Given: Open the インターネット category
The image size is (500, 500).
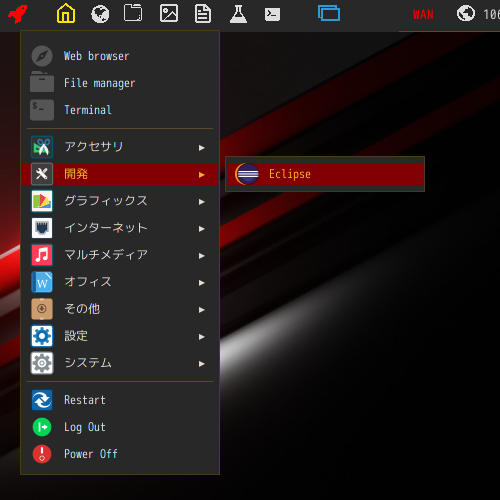Looking at the screenshot, I should pos(120,228).
